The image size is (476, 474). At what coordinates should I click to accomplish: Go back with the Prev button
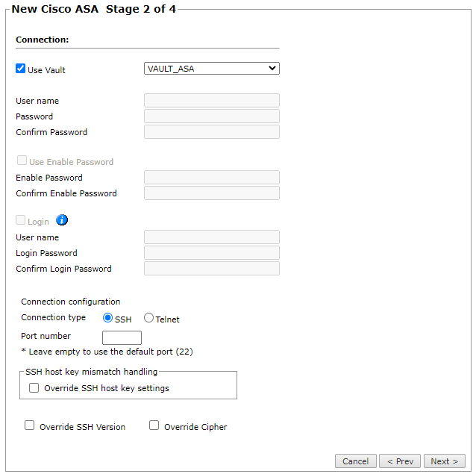point(400,461)
